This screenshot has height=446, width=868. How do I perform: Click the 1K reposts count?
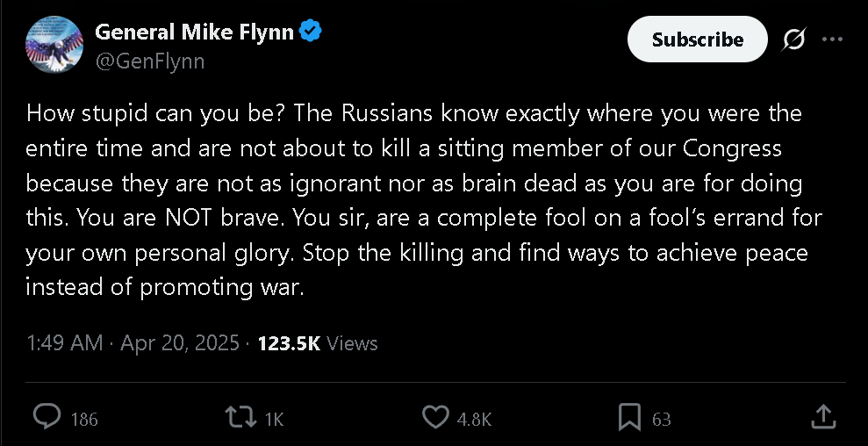pos(273,420)
